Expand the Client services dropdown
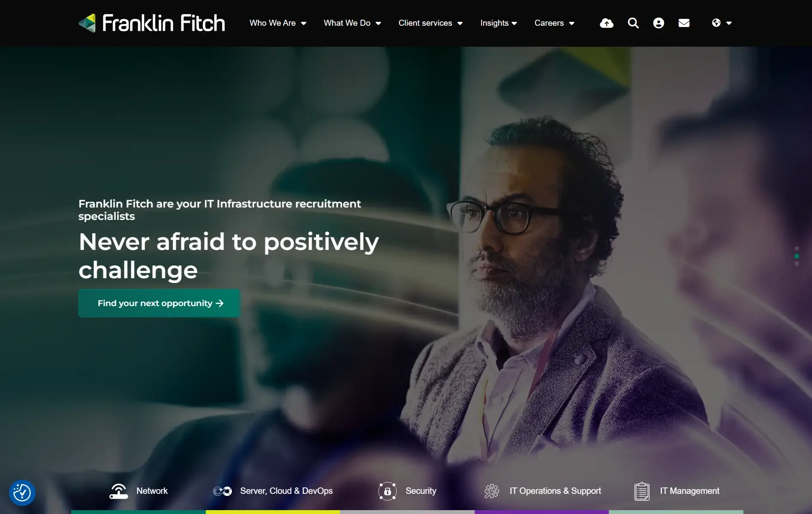The height and width of the screenshot is (514, 812). (x=430, y=23)
